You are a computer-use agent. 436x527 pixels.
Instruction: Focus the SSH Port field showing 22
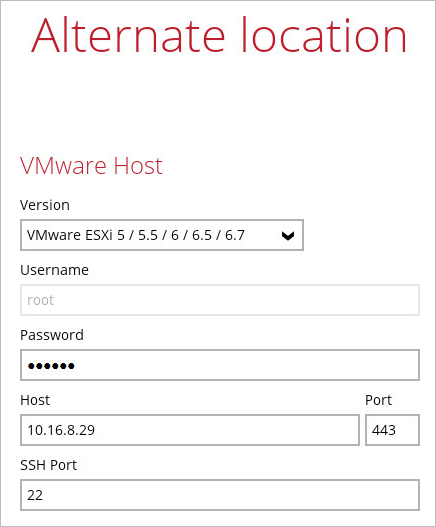220,495
